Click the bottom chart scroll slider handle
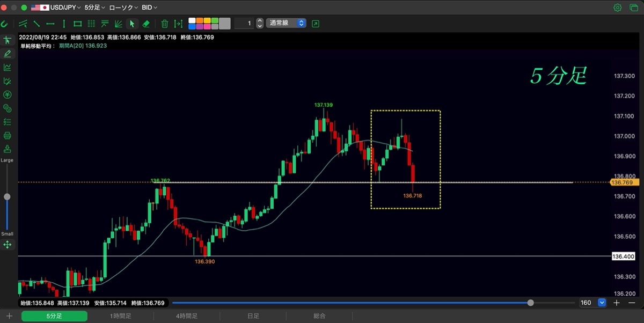This screenshot has width=644, height=323. [531, 303]
